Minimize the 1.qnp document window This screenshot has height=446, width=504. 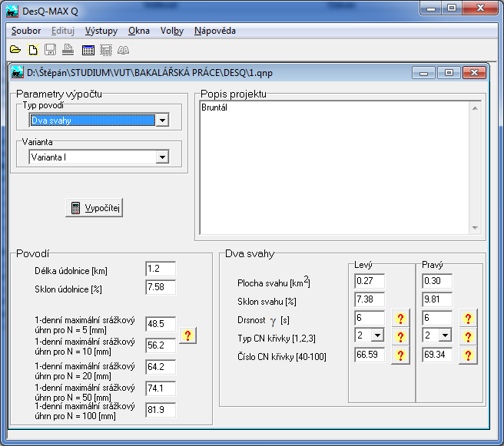click(423, 73)
